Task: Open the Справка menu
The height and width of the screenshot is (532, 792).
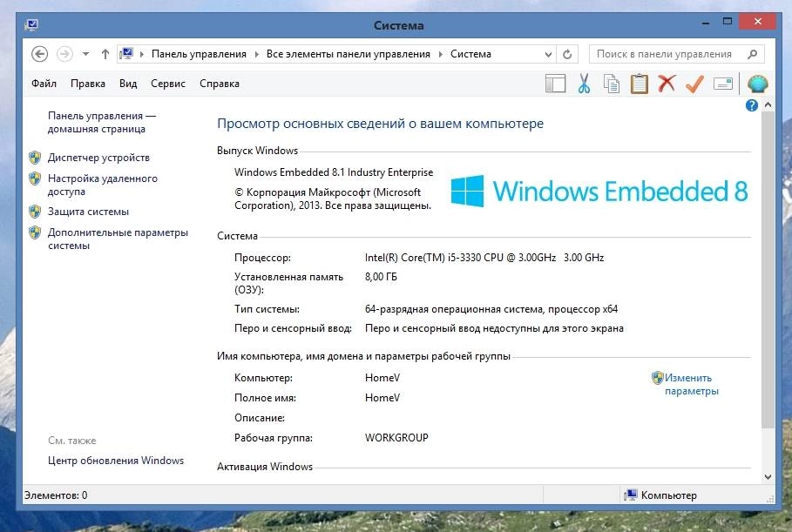Action: click(x=220, y=84)
